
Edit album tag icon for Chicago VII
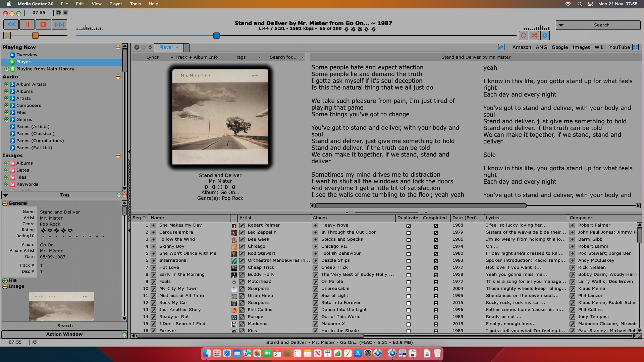coord(315,247)
